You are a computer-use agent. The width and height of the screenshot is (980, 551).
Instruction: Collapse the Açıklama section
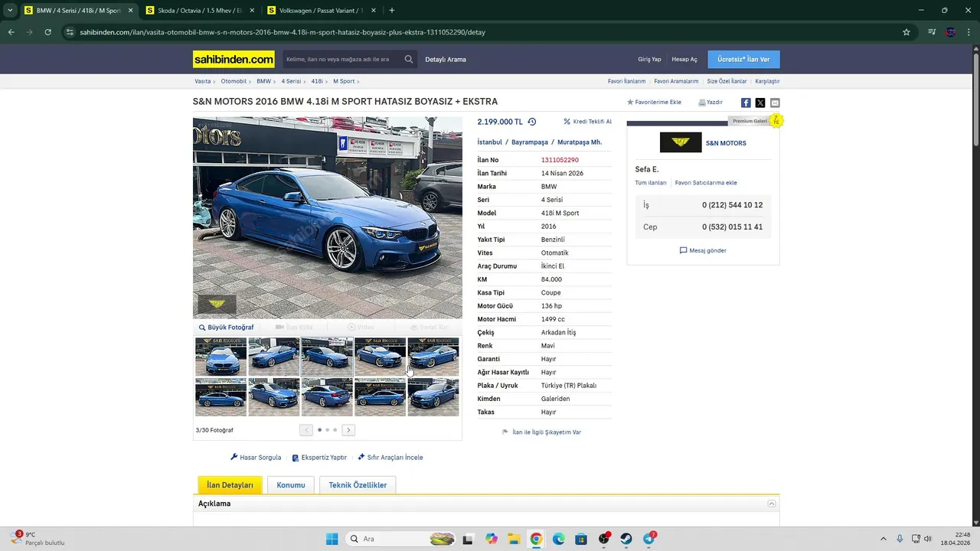click(x=772, y=504)
